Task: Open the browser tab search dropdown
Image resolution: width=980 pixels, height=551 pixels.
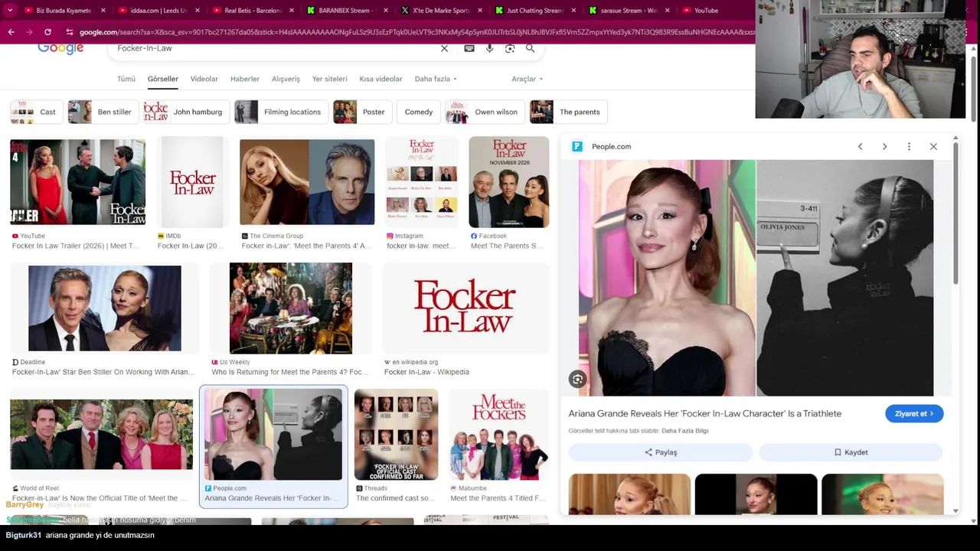Action: (10, 11)
